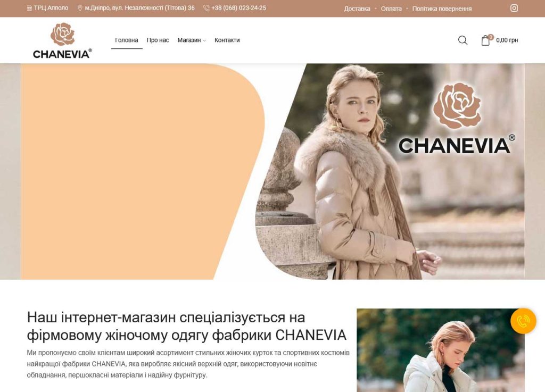Open the Доставка link
Screen dimensions: 545x392
click(x=357, y=9)
